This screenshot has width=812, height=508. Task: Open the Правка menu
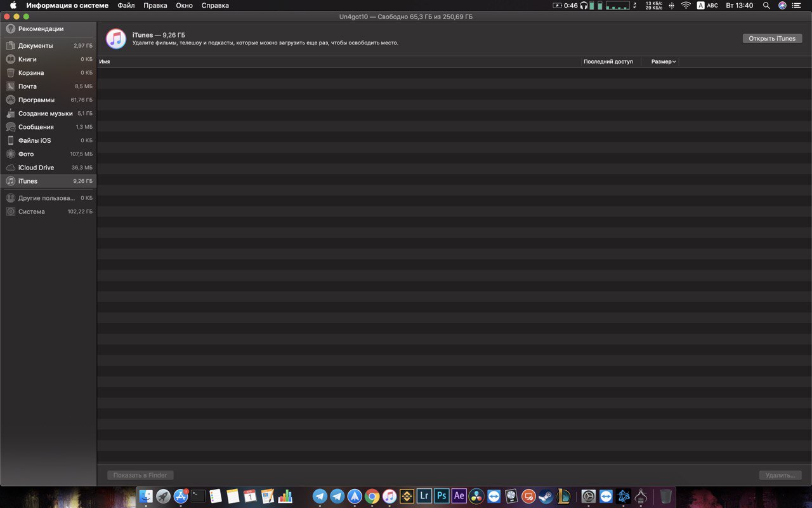(x=155, y=5)
